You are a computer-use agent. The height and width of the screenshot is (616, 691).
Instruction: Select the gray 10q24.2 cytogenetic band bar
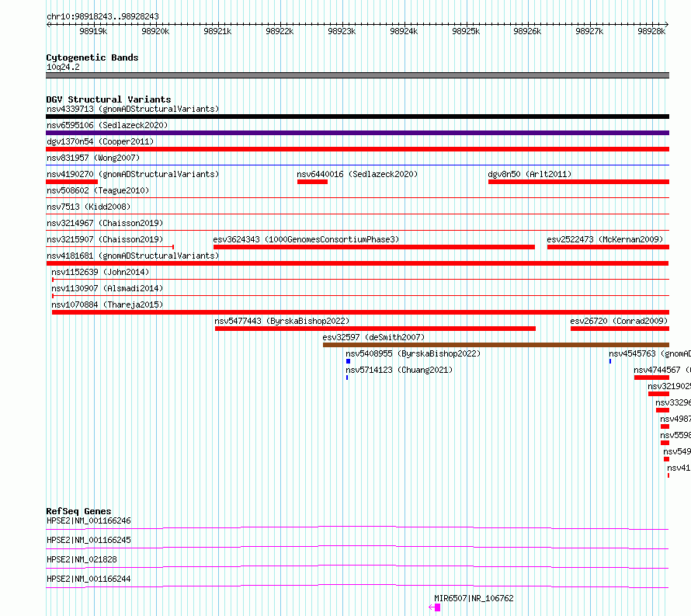(357, 75)
